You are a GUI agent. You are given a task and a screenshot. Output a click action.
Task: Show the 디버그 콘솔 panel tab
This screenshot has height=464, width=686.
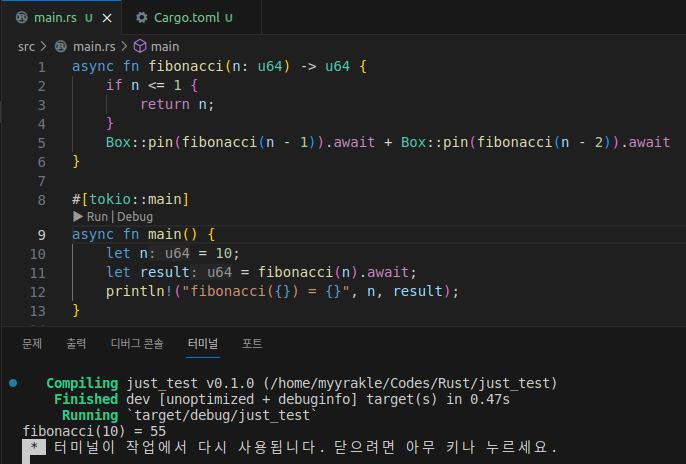click(x=136, y=343)
